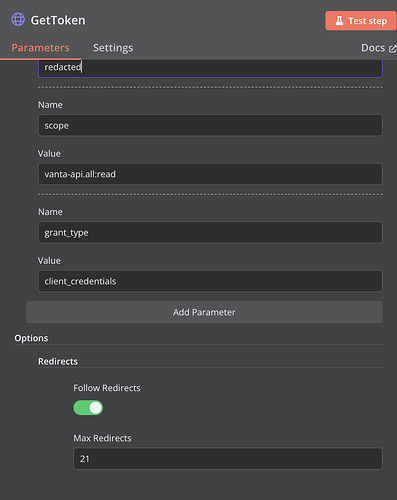Click the Add Parameter button

(204, 312)
